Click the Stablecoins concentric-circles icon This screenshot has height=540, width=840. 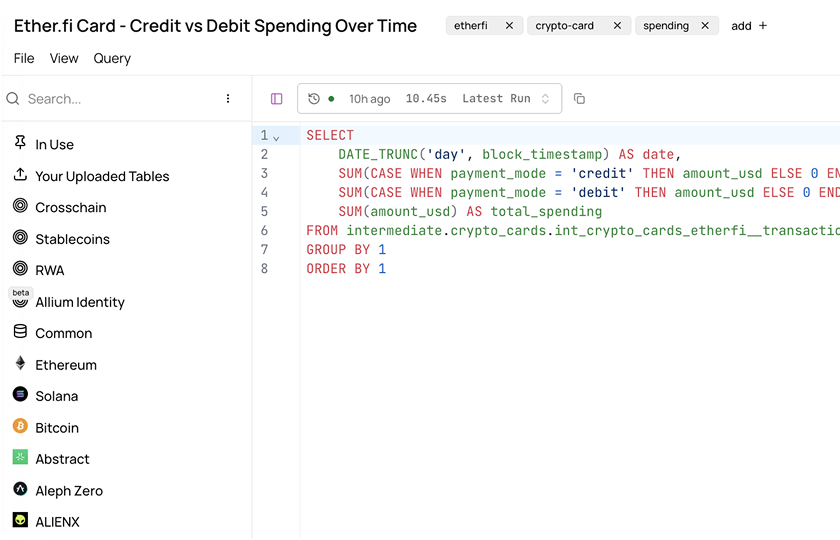point(20,237)
